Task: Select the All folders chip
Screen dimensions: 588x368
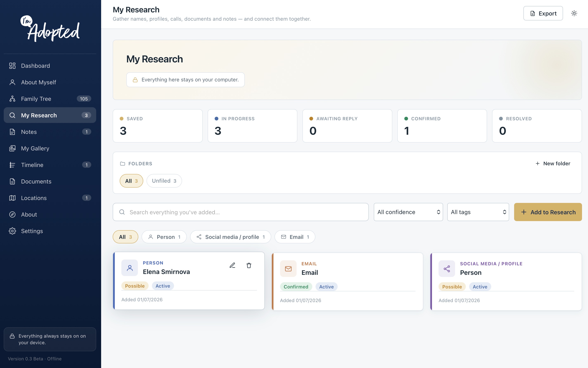Action: (131, 181)
